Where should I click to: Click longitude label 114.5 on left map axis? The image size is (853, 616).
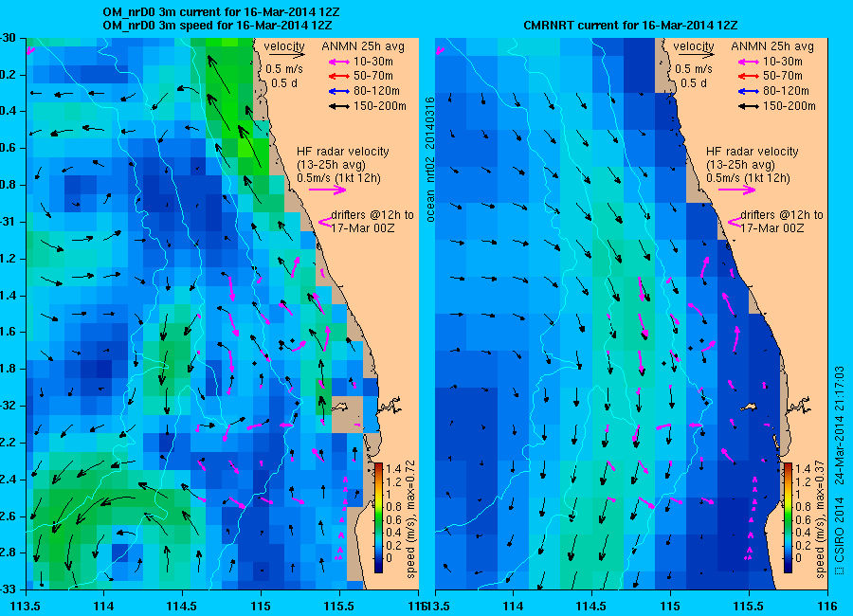pyautogui.click(x=182, y=606)
